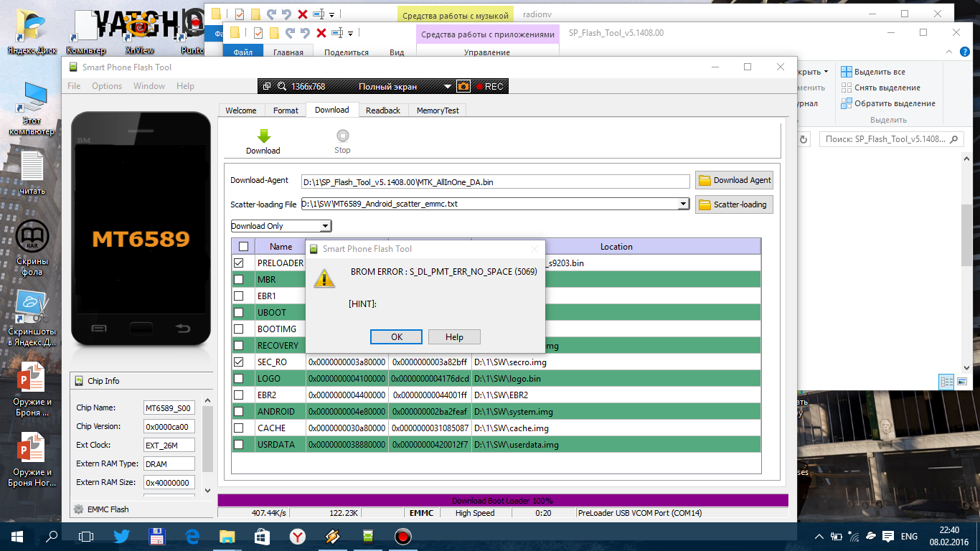This screenshot has height=551, width=980.
Task: Start recording with the REC button
Action: [490, 86]
